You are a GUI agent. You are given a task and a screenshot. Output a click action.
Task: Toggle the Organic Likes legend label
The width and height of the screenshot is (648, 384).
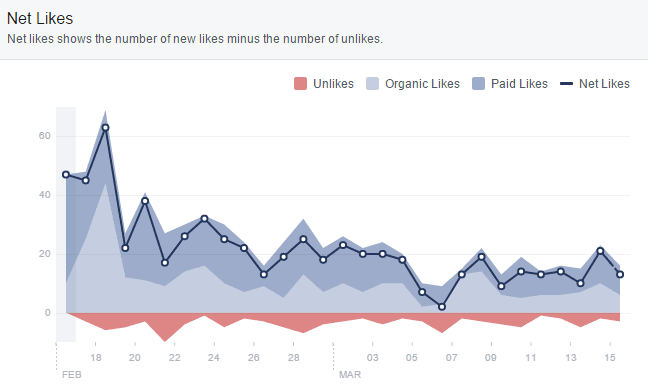(x=422, y=83)
